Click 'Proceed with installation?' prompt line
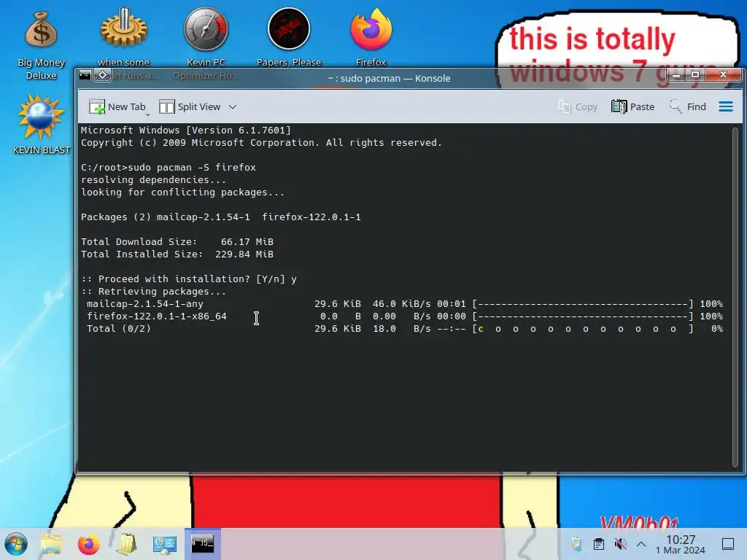This screenshot has height=560, width=747. click(189, 279)
